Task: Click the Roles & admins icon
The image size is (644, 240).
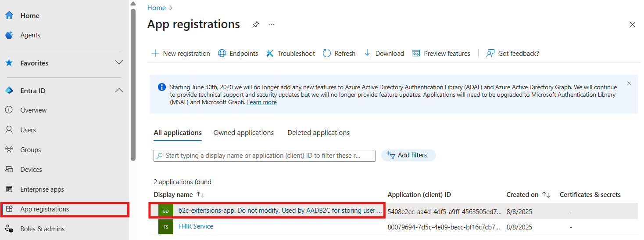Action: [9, 229]
